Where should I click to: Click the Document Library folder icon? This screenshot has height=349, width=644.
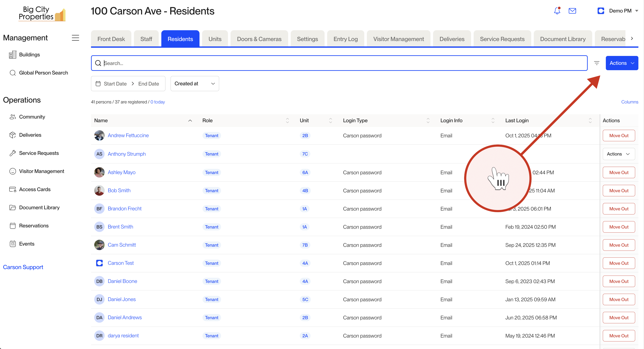(x=13, y=208)
